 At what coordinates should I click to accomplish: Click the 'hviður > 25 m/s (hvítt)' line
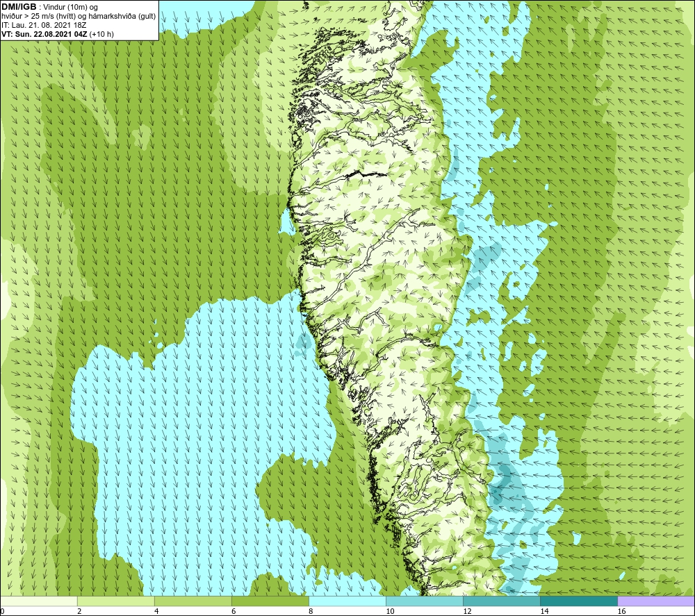[x=38, y=17]
